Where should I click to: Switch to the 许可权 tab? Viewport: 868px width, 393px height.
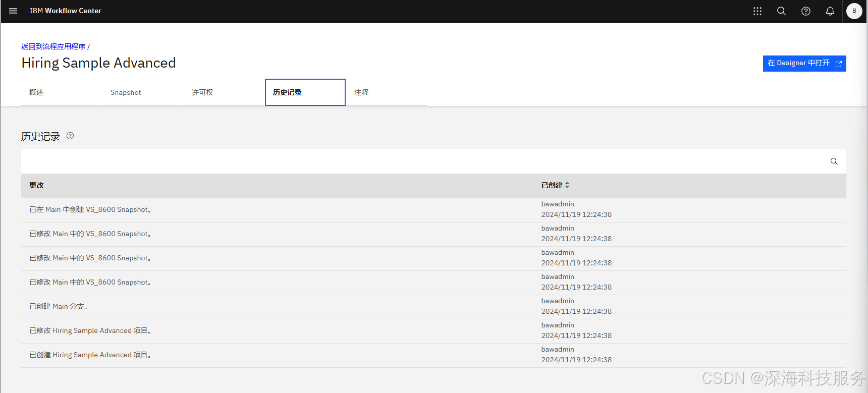(224, 92)
